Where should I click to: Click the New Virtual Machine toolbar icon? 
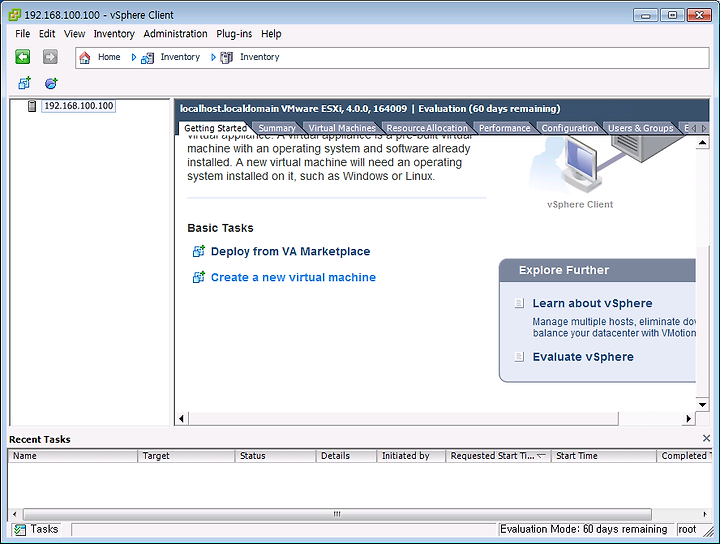click(x=24, y=83)
